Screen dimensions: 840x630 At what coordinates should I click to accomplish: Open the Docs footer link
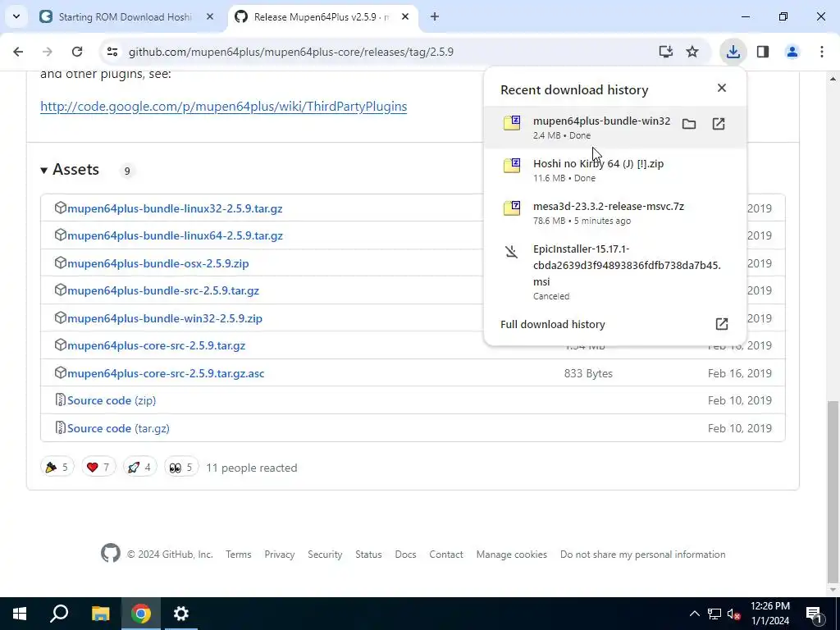pos(405,555)
